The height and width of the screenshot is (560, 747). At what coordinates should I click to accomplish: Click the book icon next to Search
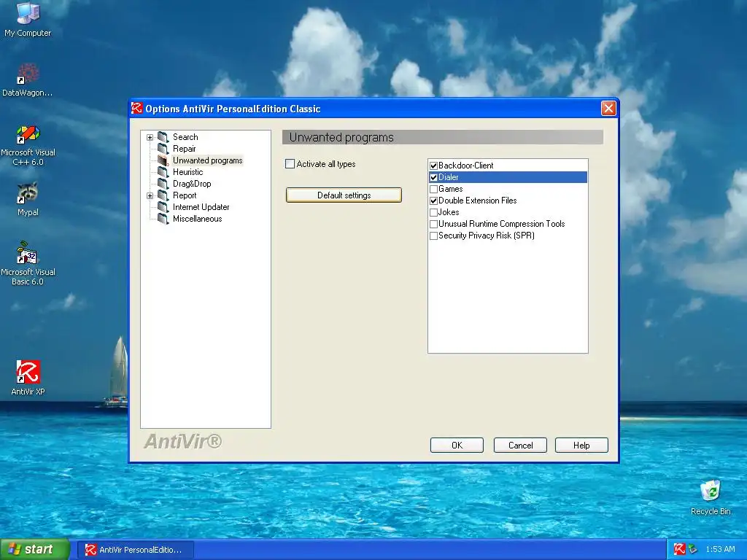(x=163, y=137)
